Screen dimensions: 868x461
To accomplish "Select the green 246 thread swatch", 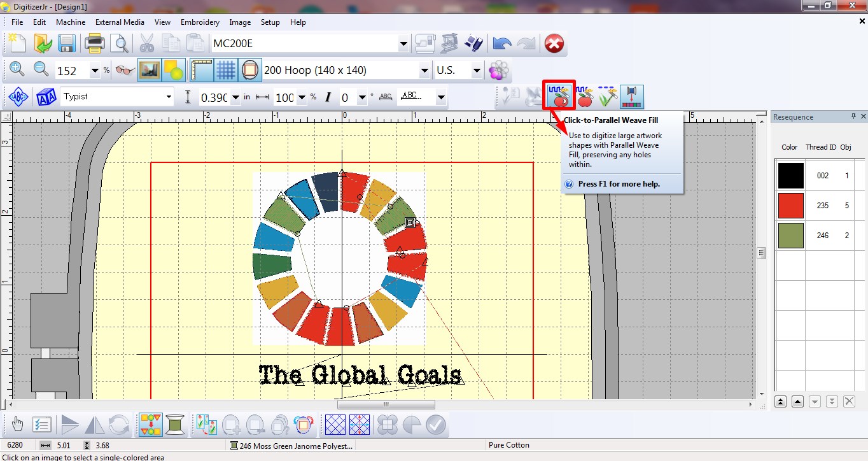I will tap(790, 235).
